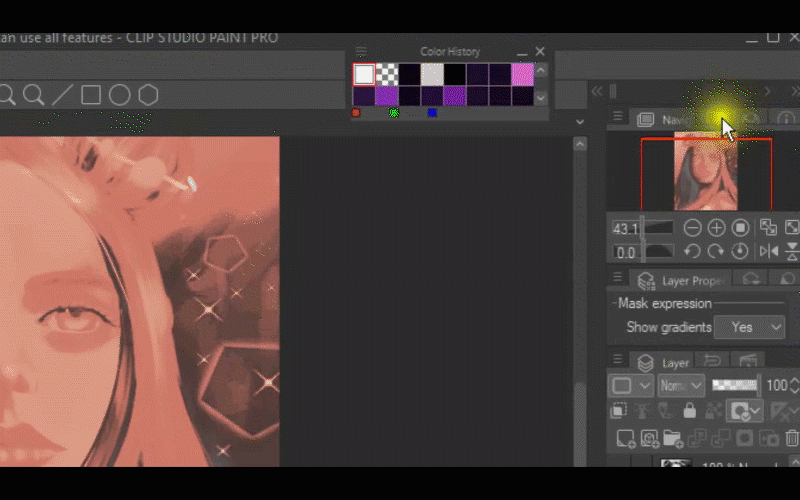This screenshot has width=800, height=500.
Task: Open the Layer Property panel menu
Action: [617, 277]
